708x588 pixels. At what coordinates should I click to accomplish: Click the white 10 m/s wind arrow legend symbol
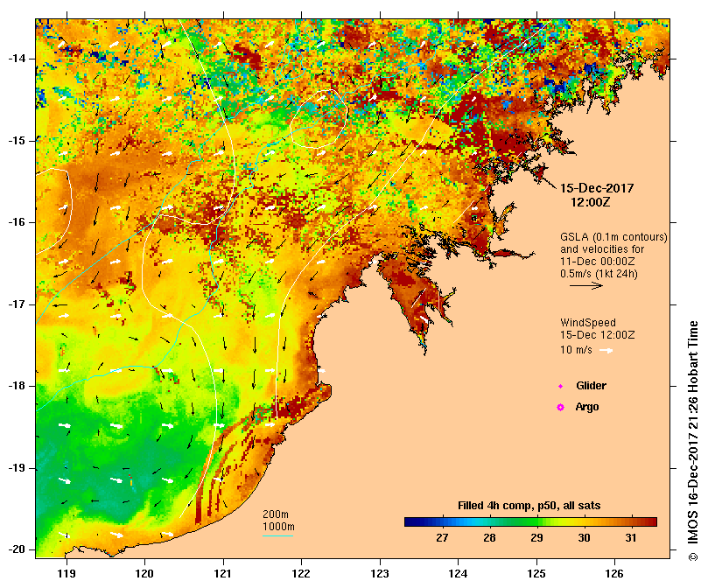coord(606,351)
